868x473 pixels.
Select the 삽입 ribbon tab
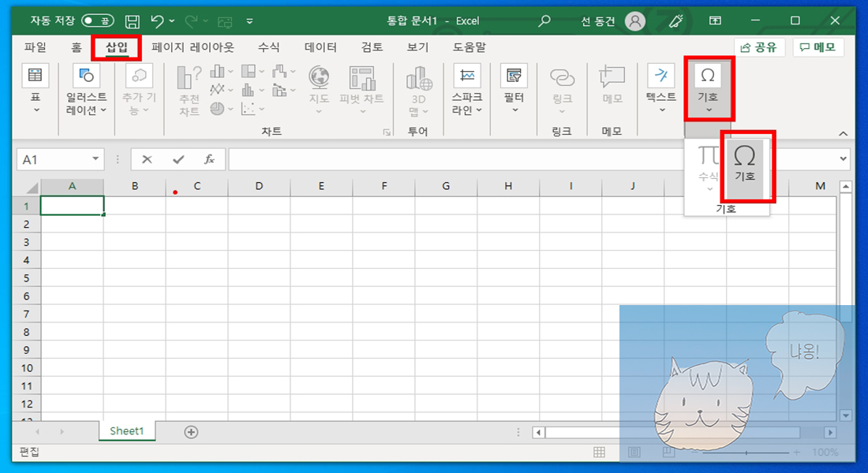point(117,47)
